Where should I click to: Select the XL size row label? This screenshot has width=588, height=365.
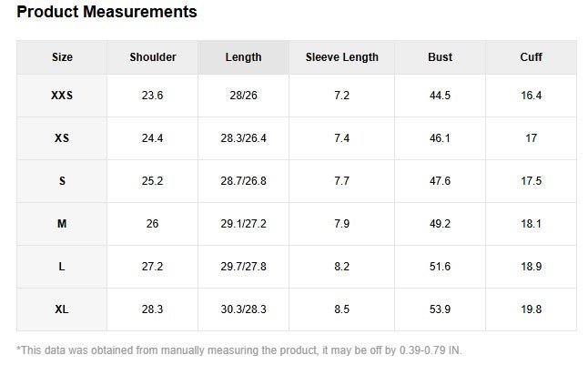[x=62, y=309]
